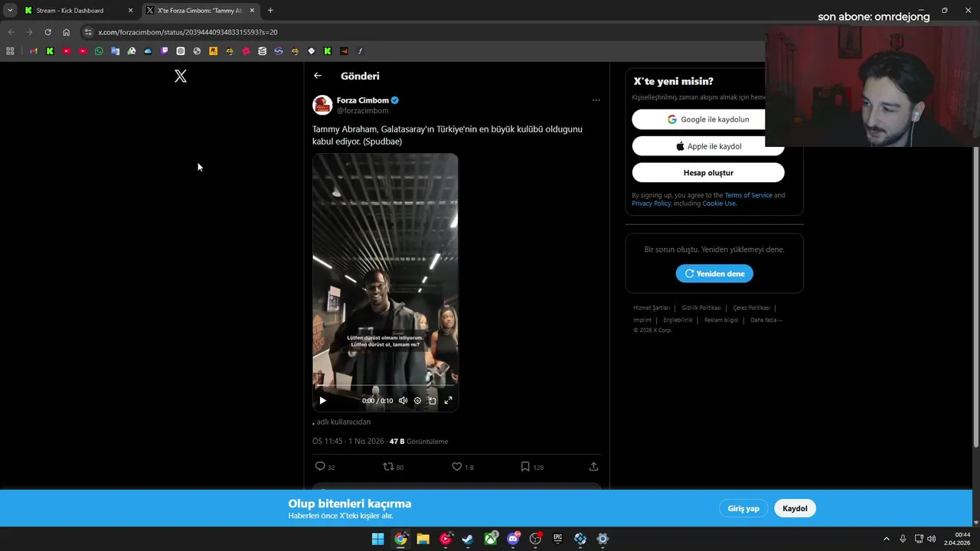This screenshot has width=980, height=551.
Task: Click the share icon under the post
Action: coord(593,466)
